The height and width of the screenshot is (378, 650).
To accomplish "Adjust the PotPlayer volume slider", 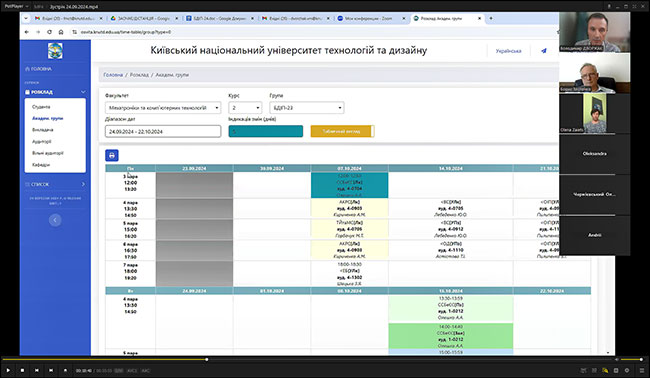I will point(632,359).
